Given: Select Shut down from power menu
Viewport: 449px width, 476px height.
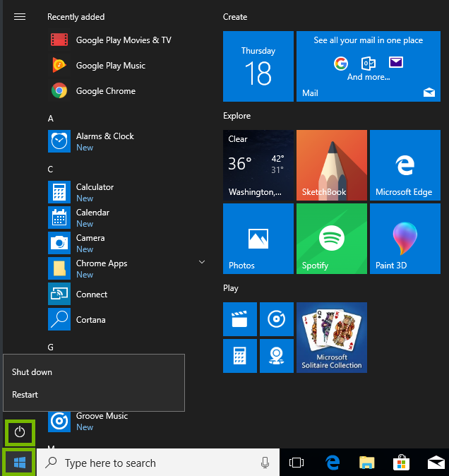Looking at the screenshot, I should coord(94,372).
